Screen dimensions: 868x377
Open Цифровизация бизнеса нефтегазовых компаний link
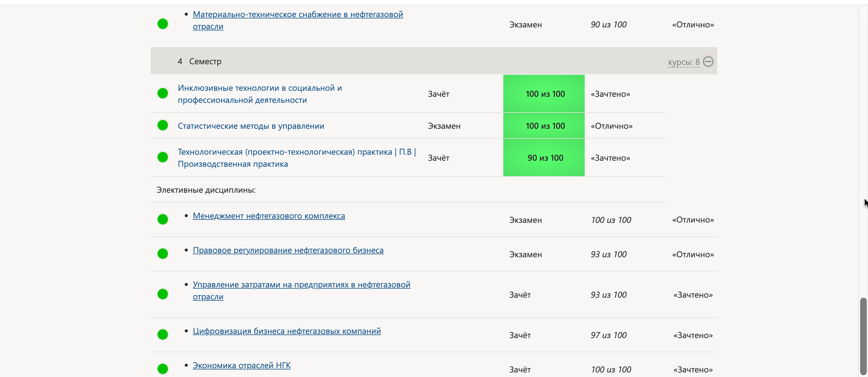pyautogui.click(x=286, y=331)
